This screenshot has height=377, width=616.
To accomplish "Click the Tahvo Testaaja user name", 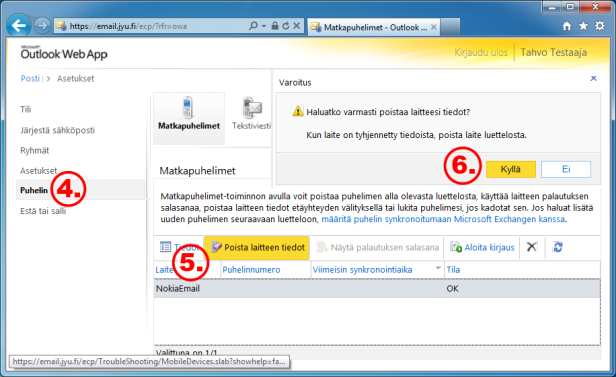I will click(554, 52).
